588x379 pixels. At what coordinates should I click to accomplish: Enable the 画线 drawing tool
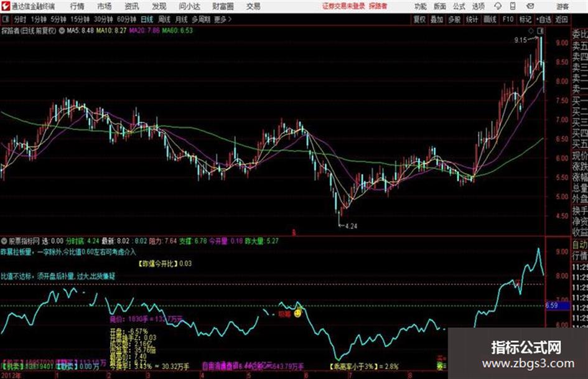490,19
